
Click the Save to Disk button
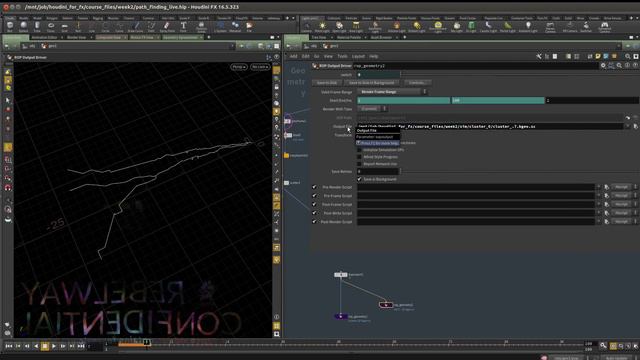tap(327, 83)
